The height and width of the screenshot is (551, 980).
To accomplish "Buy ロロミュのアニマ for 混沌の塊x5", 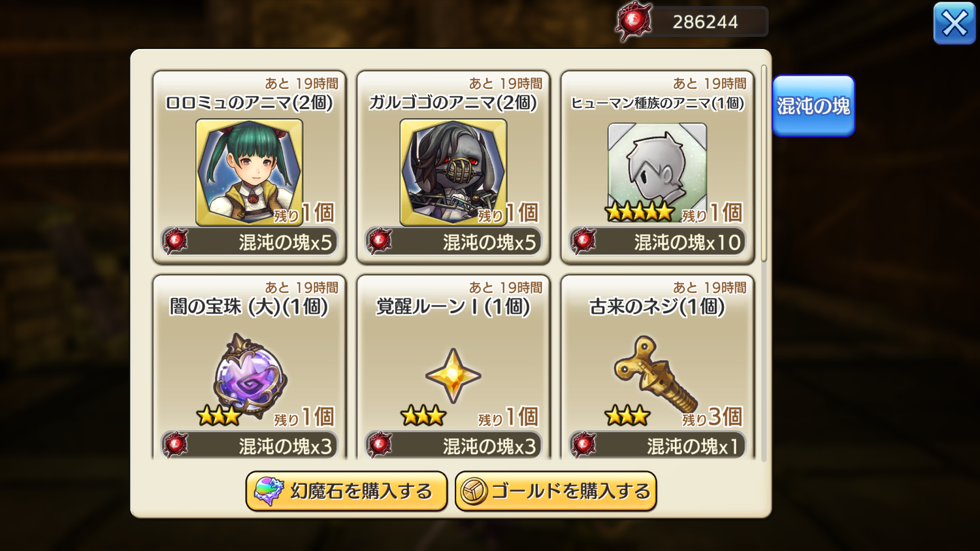I will [x=250, y=242].
